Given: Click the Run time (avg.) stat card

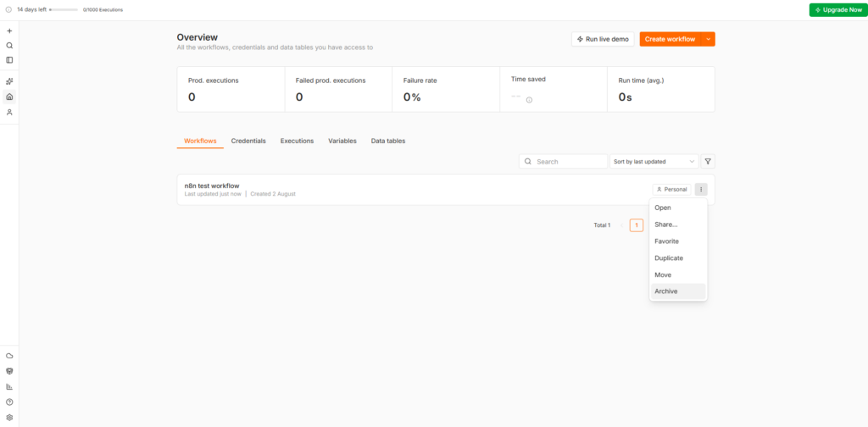Looking at the screenshot, I should (661, 90).
